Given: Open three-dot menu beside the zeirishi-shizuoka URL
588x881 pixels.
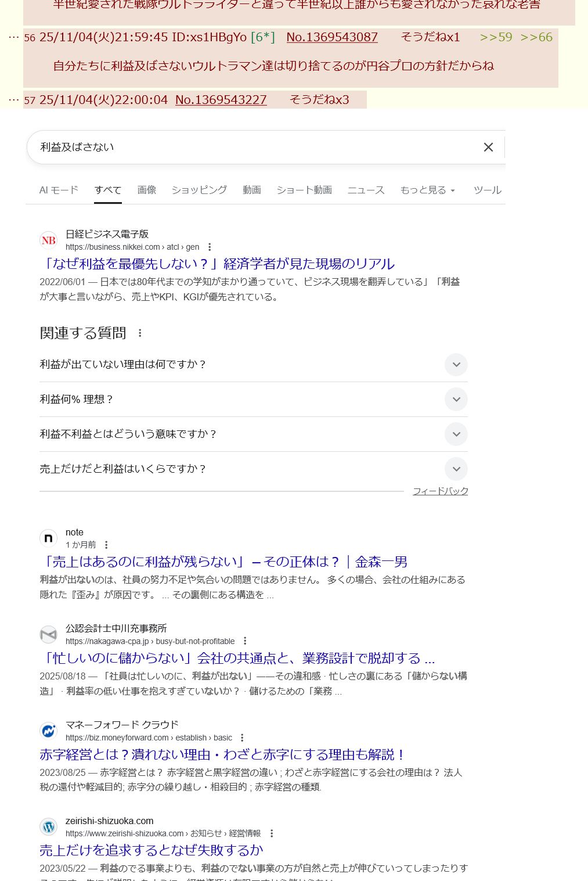Looking at the screenshot, I should [272, 833].
